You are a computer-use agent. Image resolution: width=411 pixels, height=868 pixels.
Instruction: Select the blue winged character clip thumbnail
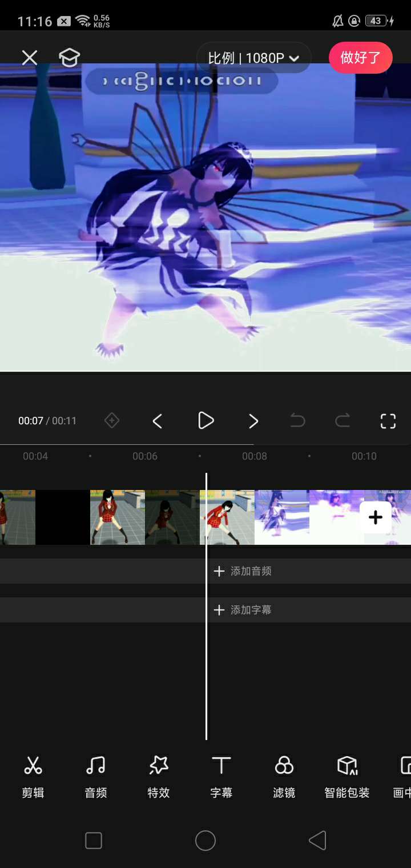tap(282, 517)
